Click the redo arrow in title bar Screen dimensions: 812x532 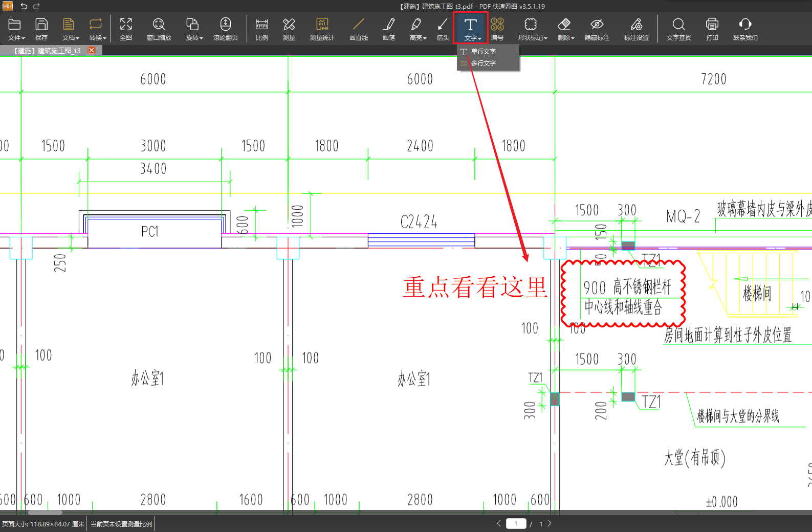36,6
